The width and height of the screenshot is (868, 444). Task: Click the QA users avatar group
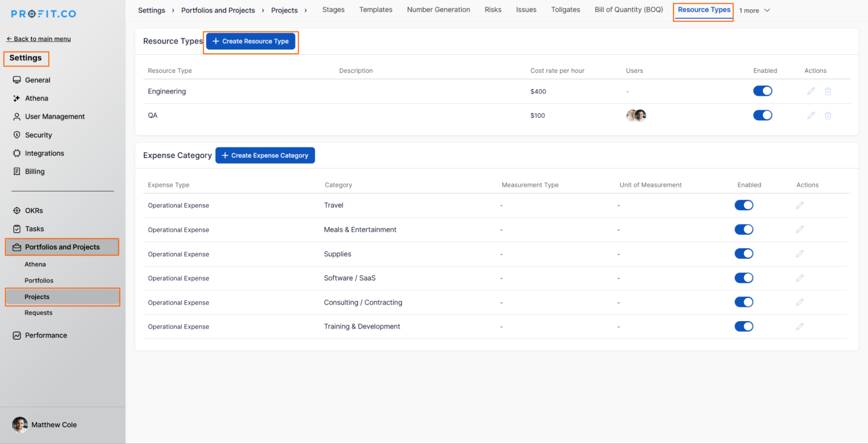(636, 115)
